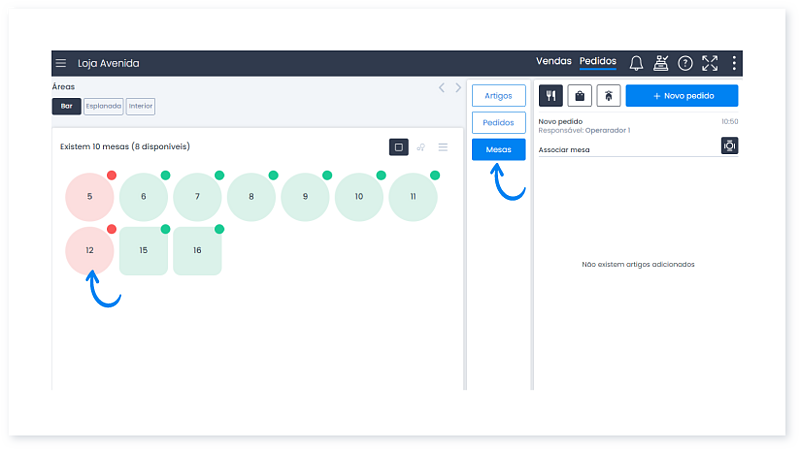This screenshot has width=800, height=450.
Task: Select occupied table 12
Action: [x=90, y=251]
